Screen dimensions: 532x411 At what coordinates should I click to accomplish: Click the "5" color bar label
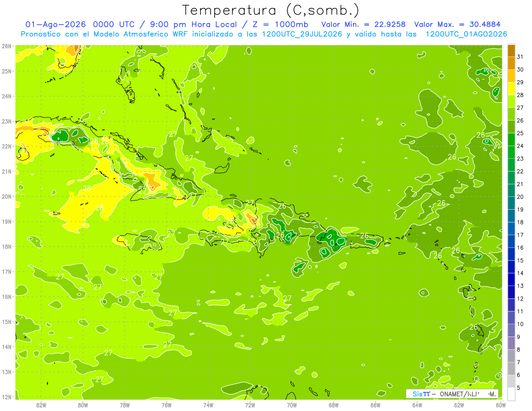click(x=519, y=388)
